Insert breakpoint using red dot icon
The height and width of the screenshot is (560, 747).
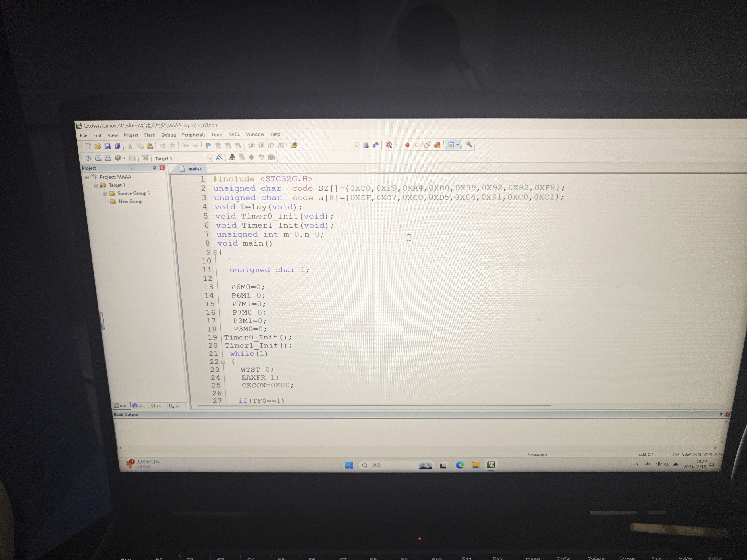pyautogui.click(x=407, y=145)
